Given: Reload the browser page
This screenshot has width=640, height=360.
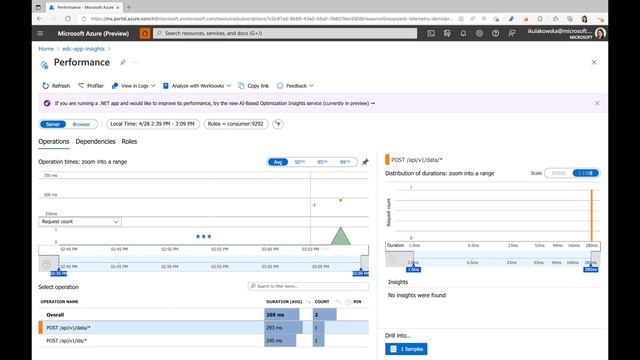Looking at the screenshot, I should click(x=68, y=19).
